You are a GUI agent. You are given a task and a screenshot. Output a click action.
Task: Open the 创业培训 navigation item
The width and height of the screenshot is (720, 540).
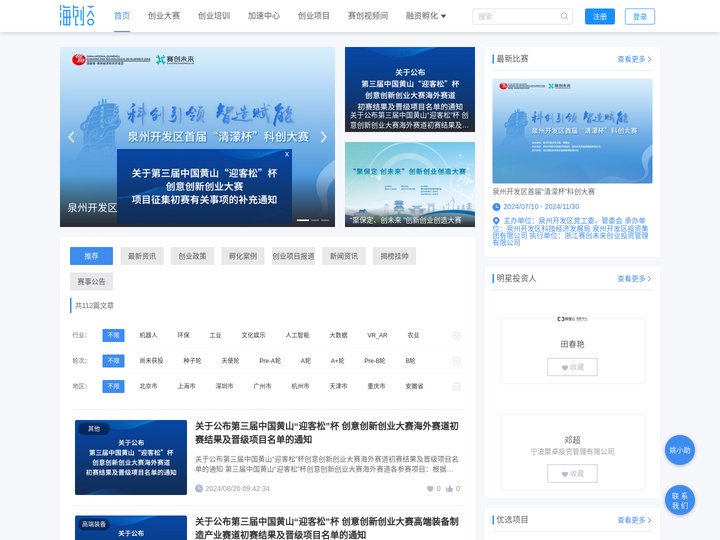(x=214, y=16)
